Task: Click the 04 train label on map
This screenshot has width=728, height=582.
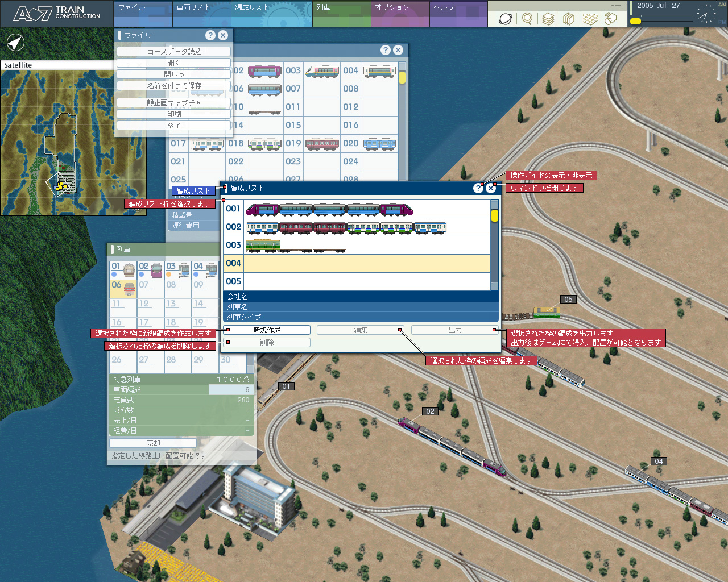Action: 659,462
